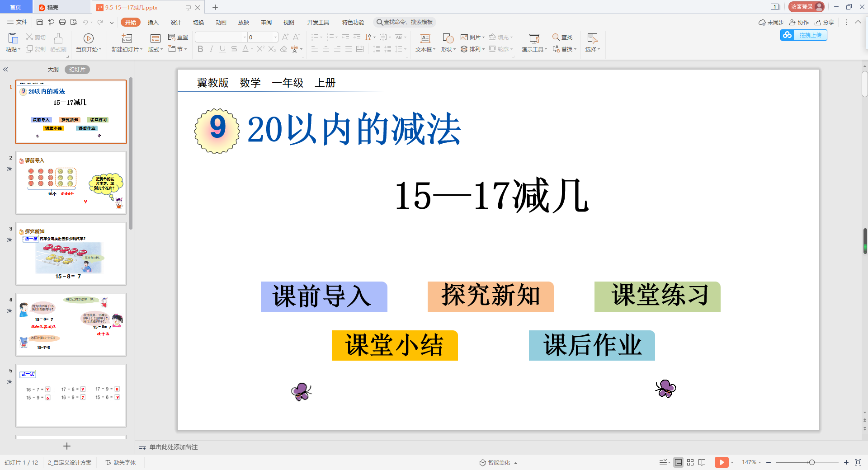The width and height of the screenshot is (868, 470).
Task: Toggle Strikethrough formatting
Action: (x=234, y=49)
